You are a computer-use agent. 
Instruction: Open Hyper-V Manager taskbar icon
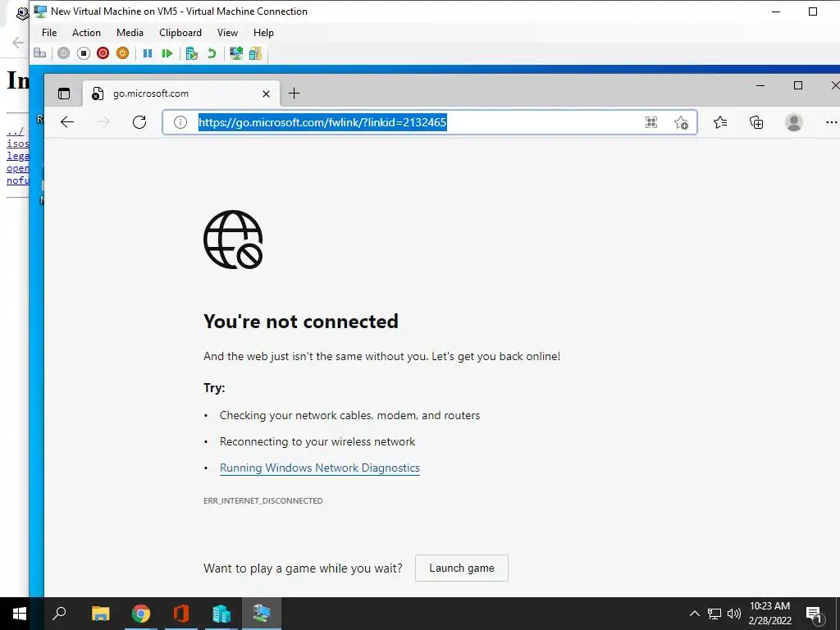click(x=221, y=614)
